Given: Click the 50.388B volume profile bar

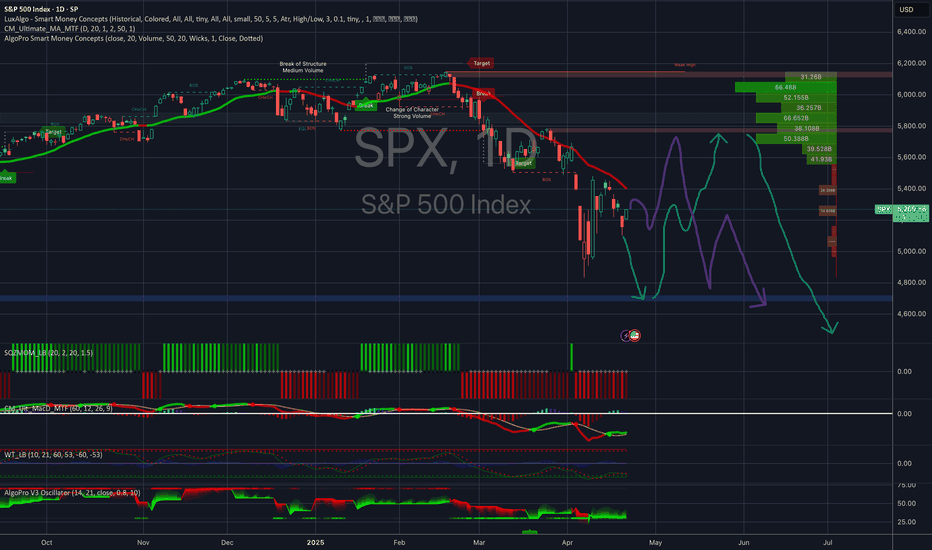Looking at the screenshot, I should tap(796, 139).
